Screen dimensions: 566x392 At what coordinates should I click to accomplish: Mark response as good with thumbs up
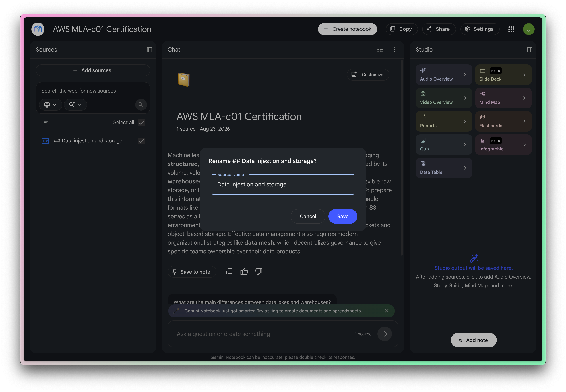[x=244, y=272]
